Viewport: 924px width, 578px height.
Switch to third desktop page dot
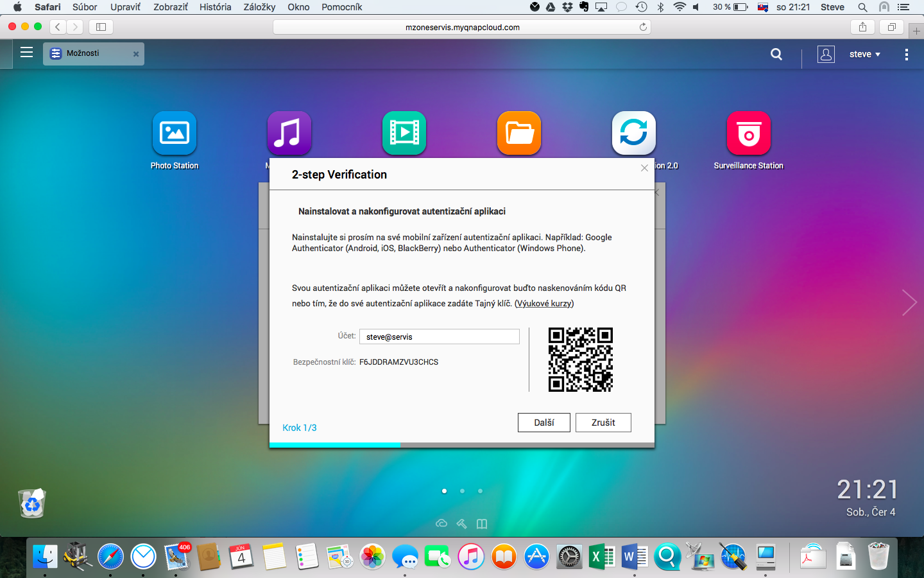click(x=480, y=491)
